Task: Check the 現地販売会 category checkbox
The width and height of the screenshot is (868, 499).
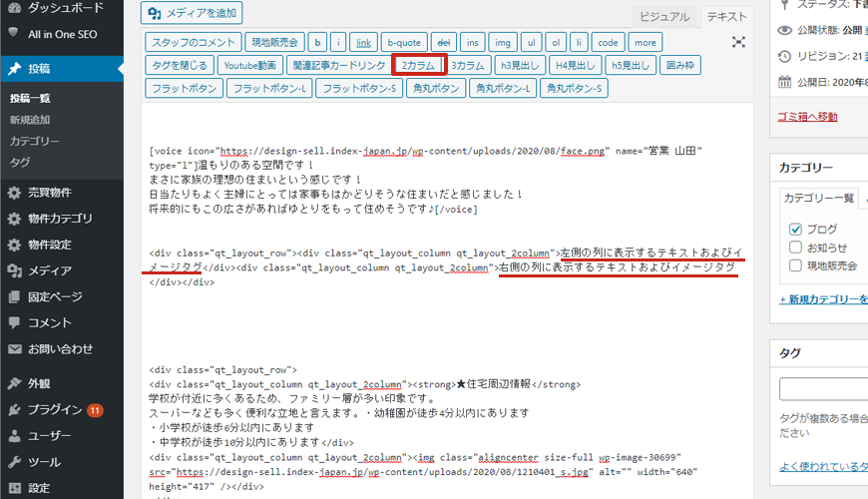Action: click(795, 265)
